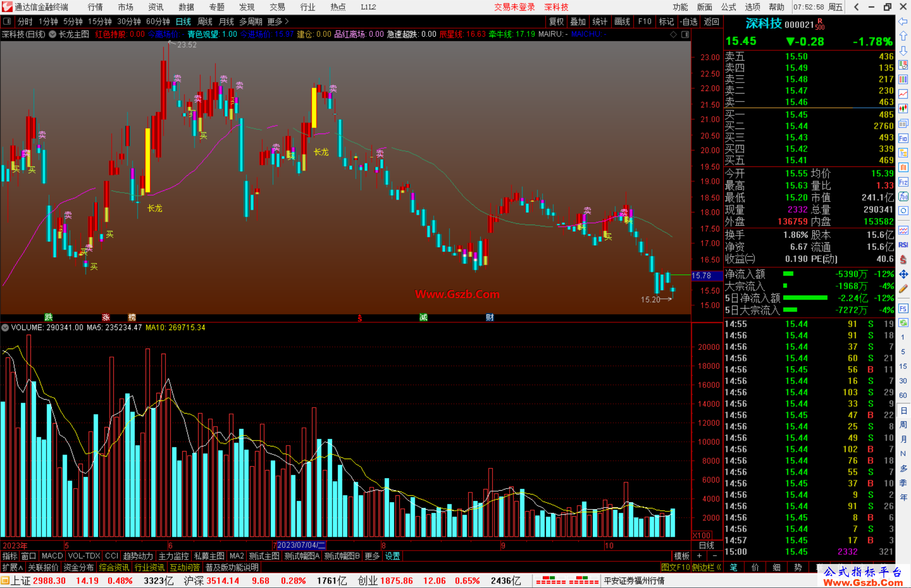Click the FS icon in the sidebar
The height and width of the screenshot is (588, 911).
[903, 308]
